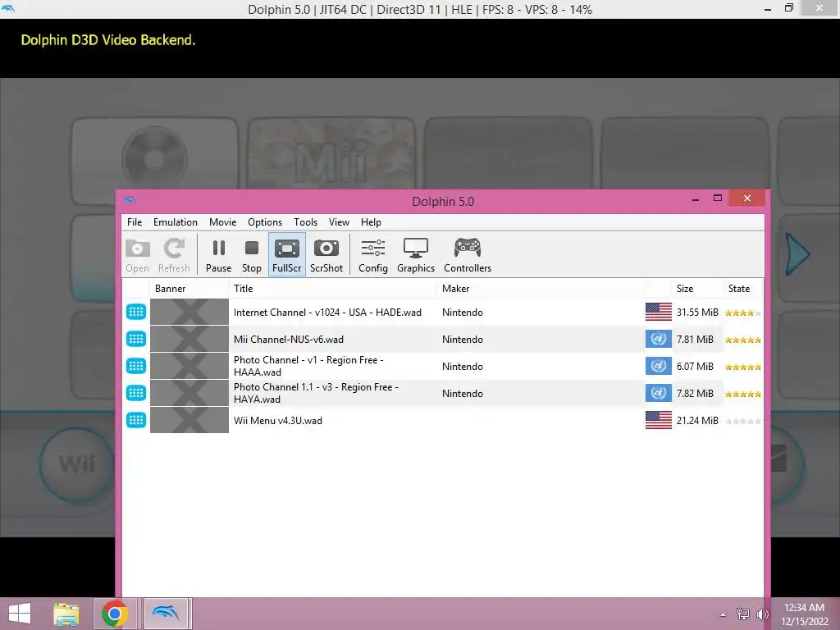This screenshot has height=630, width=840.
Task: Click star rating of Photo Channel 1.1 row
Action: (x=743, y=394)
